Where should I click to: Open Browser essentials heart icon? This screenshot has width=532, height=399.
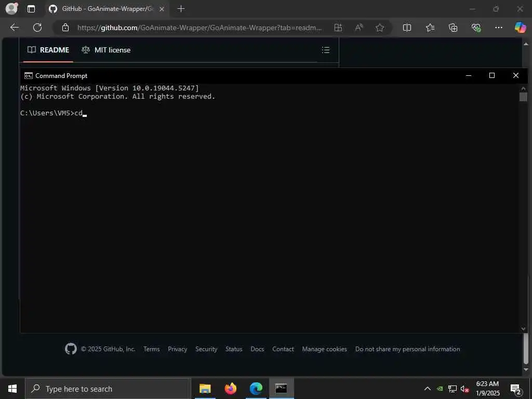(476, 28)
